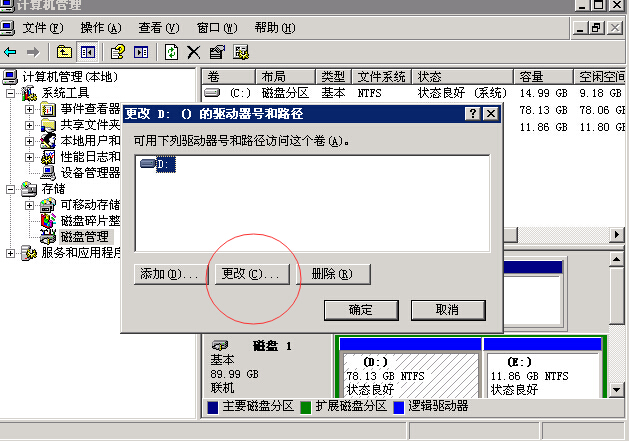Click the dialog's ? help button
This screenshot has width=629, height=441.
(x=472, y=114)
